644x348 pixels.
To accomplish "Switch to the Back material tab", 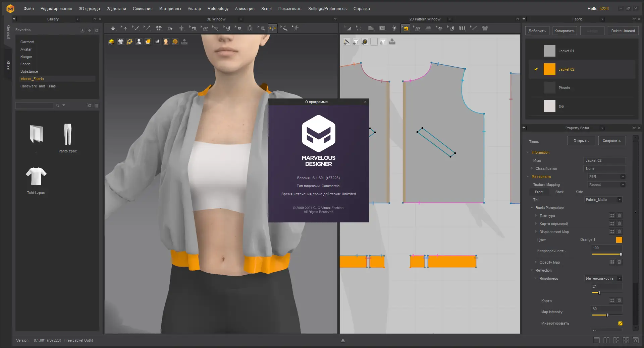I will pyautogui.click(x=559, y=192).
